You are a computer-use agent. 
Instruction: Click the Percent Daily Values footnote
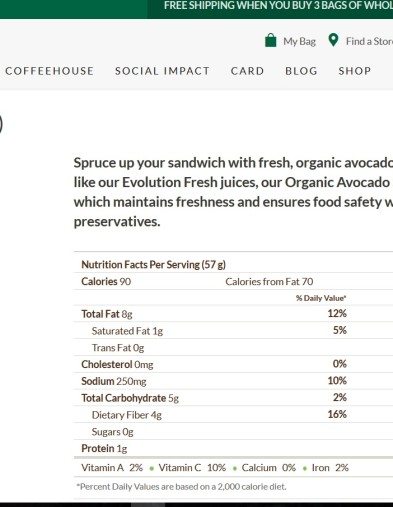click(x=181, y=487)
